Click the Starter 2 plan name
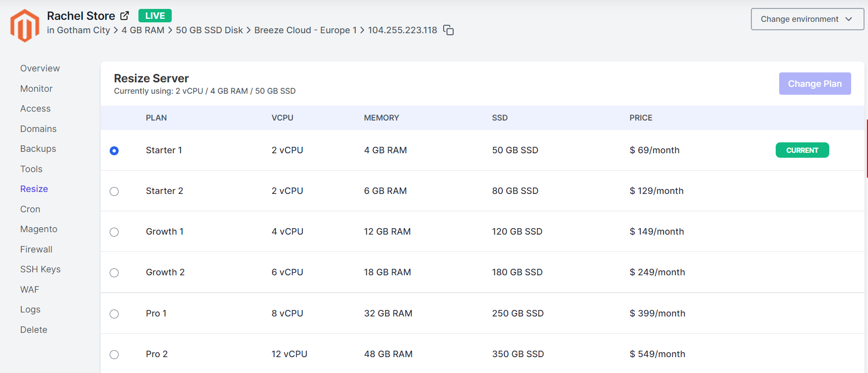The image size is (868, 373). tap(164, 191)
